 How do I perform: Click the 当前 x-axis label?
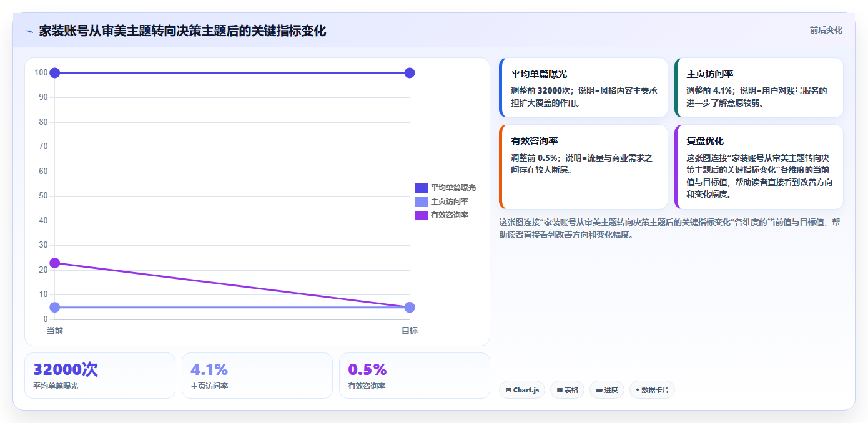click(x=55, y=331)
